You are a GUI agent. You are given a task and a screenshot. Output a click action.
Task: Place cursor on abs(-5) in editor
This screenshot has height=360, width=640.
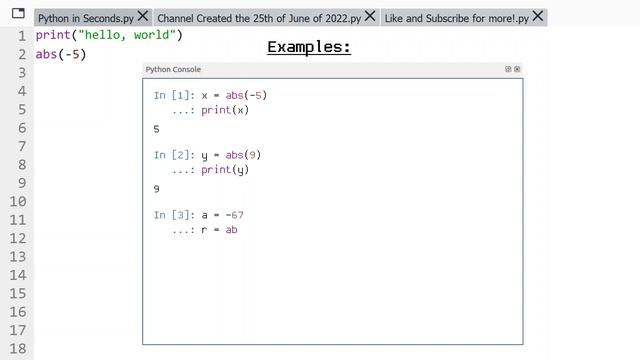tap(61, 54)
